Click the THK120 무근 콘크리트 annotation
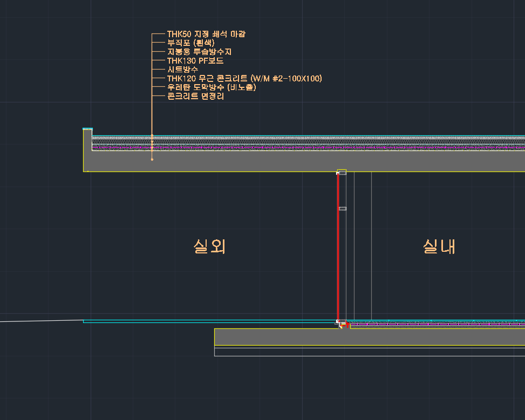The width and height of the screenshot is (525, 420). coord(244,79)
